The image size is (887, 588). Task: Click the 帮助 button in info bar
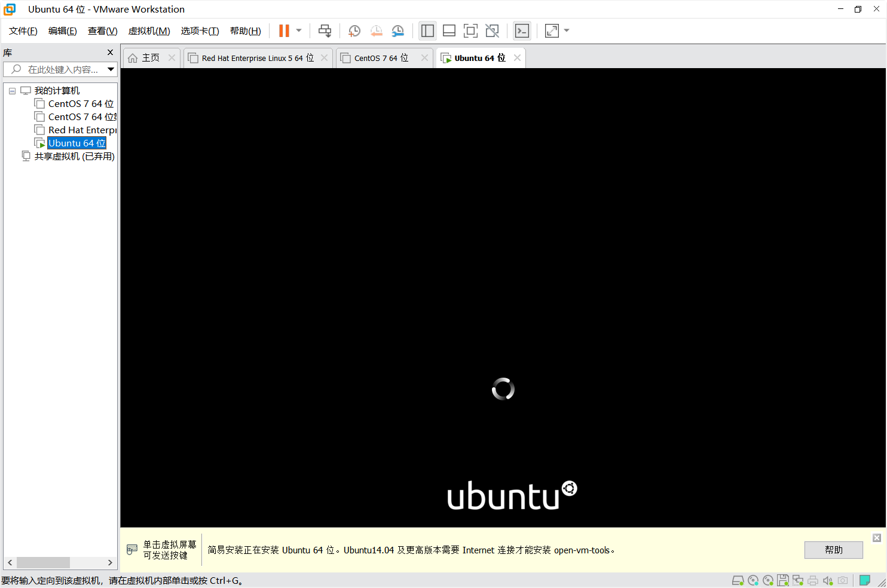[x=834, y=550]
